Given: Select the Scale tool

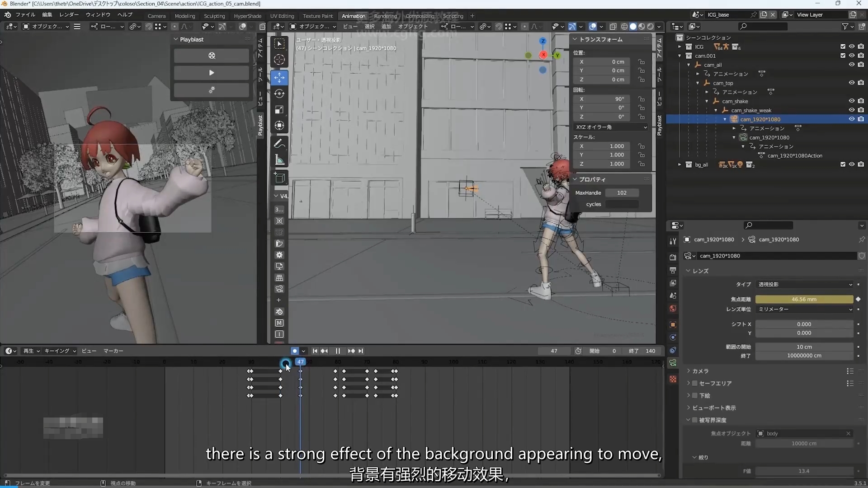Looking at the screenshot, I should coord(279,109).
